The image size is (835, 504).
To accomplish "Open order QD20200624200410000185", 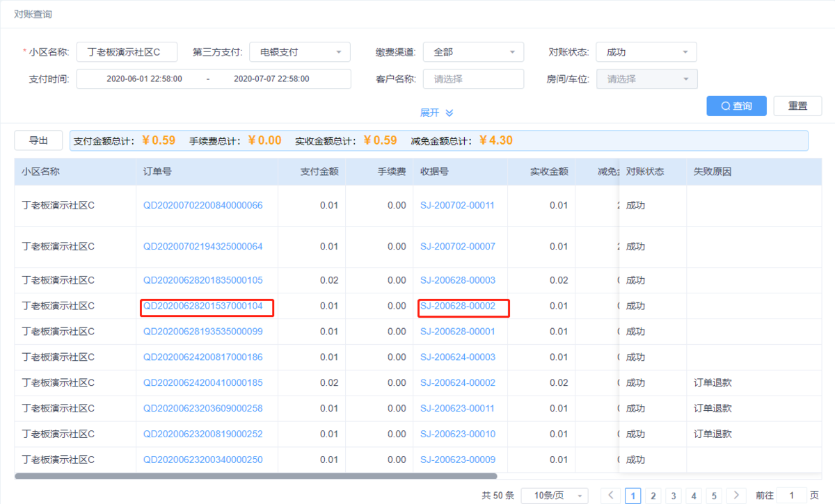I will 203,382.
